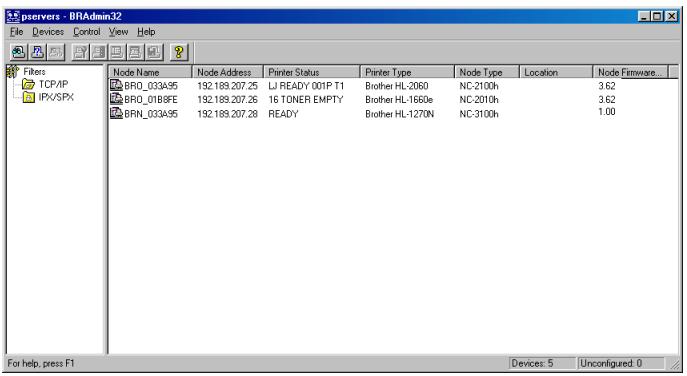The height and width of the screenshot is (376, 687).
Task: Click node type NC-2100h
Action: pos(479,86)
